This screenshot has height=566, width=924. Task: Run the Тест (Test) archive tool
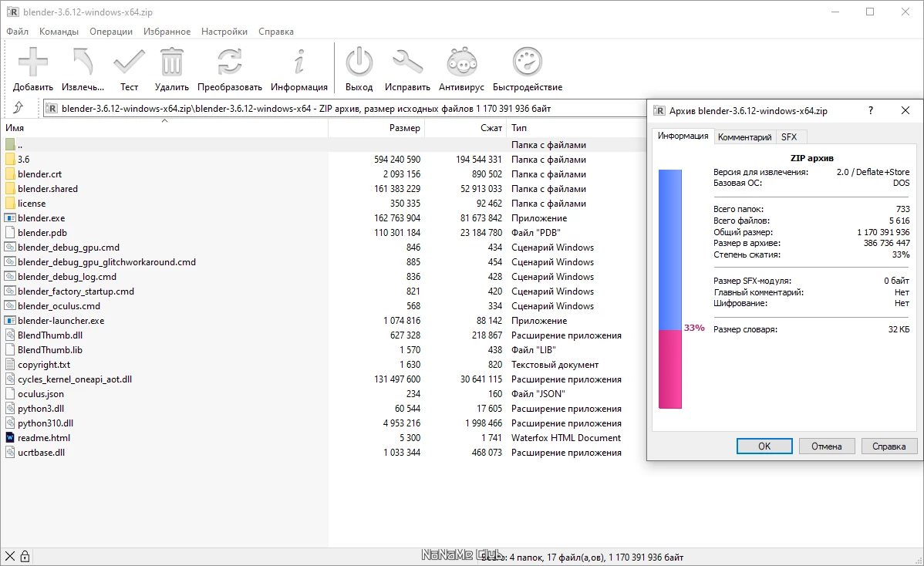(x=129, y=62)
